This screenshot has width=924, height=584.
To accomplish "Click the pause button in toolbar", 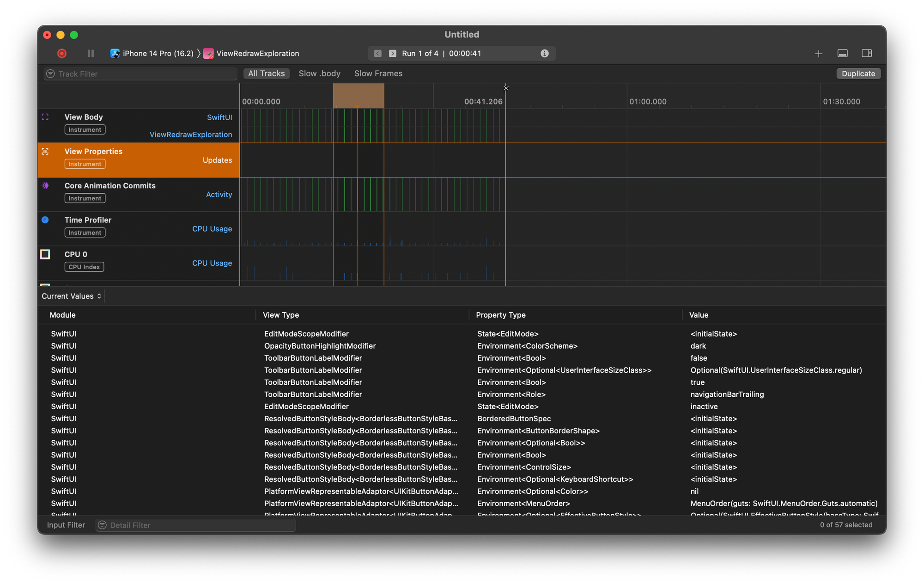I will 91,54.
